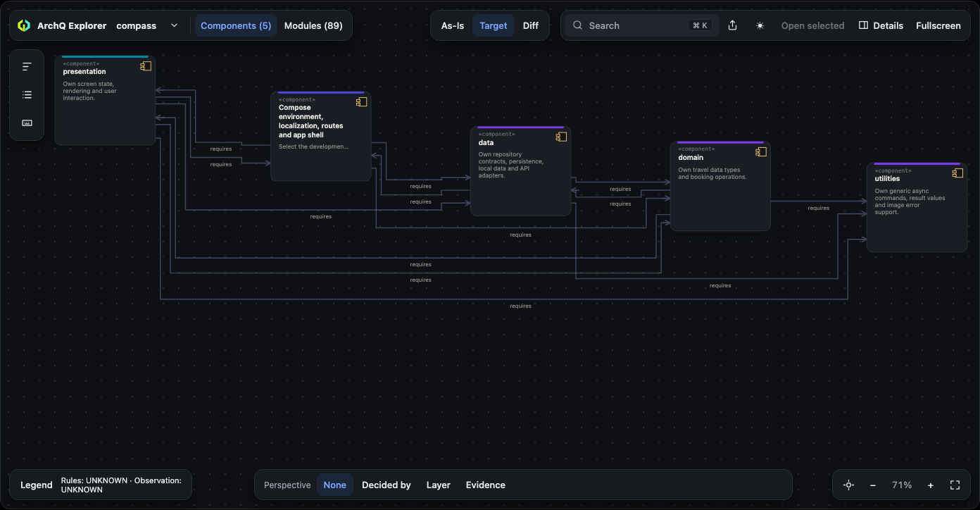
Task: Click the domain component icon
Action: point(761,151)
